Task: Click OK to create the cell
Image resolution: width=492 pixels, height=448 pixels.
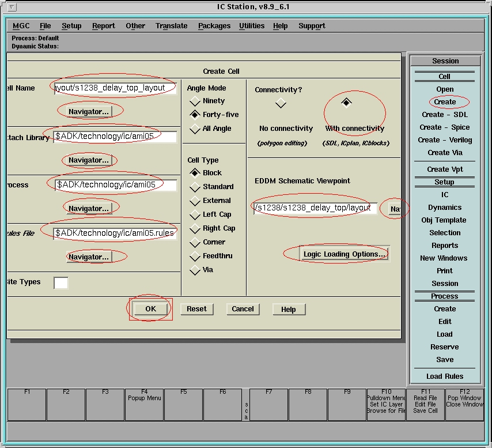Action: pyautogui.click(x=150, y=309)
